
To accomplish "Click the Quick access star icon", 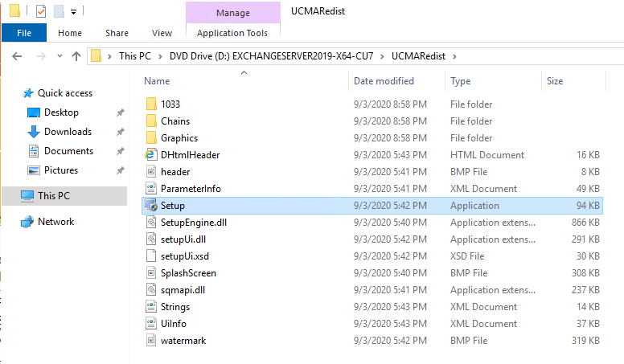I will 28,93.
